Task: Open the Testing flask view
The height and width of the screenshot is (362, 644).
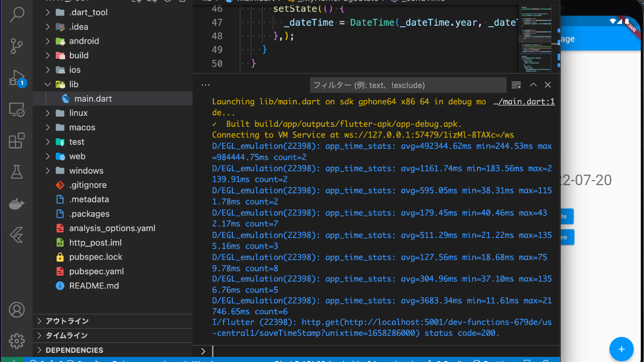Action: (17, 172)
